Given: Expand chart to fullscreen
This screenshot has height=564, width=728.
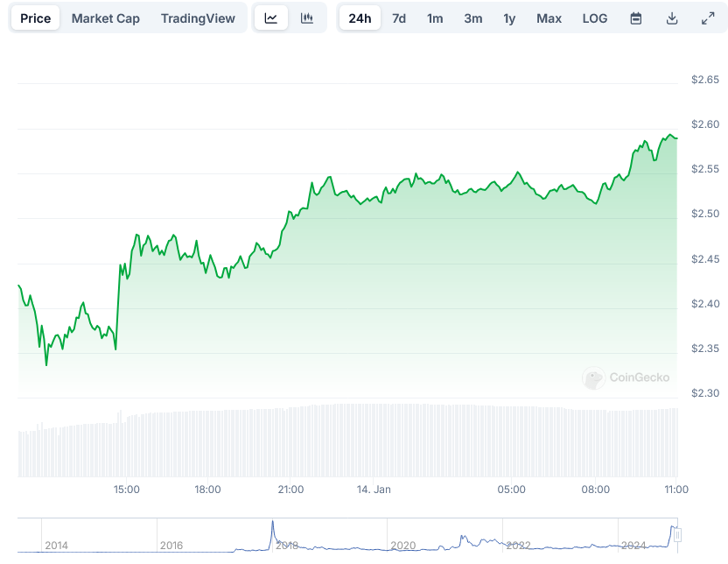Looking at the screenshot, I should pyautogui.click(x=707, y=18).
